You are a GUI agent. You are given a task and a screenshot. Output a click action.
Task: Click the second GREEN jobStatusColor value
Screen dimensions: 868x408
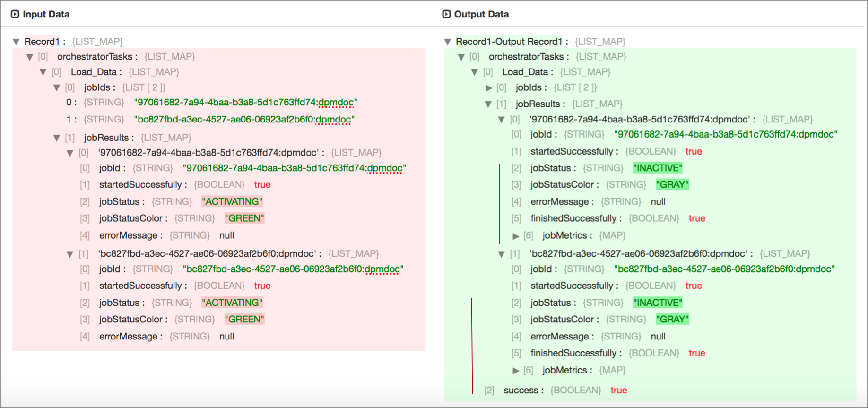tap(244, 319)
